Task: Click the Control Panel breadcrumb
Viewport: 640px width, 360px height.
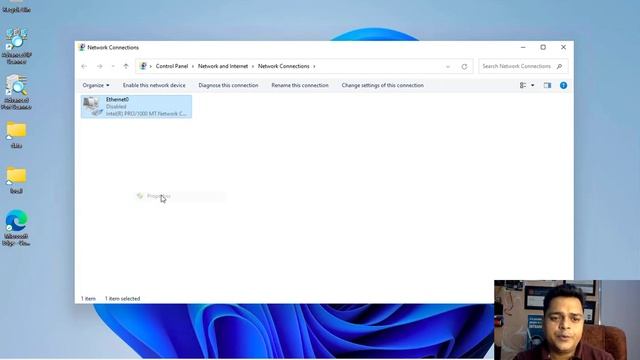Action: coord(172,66)
